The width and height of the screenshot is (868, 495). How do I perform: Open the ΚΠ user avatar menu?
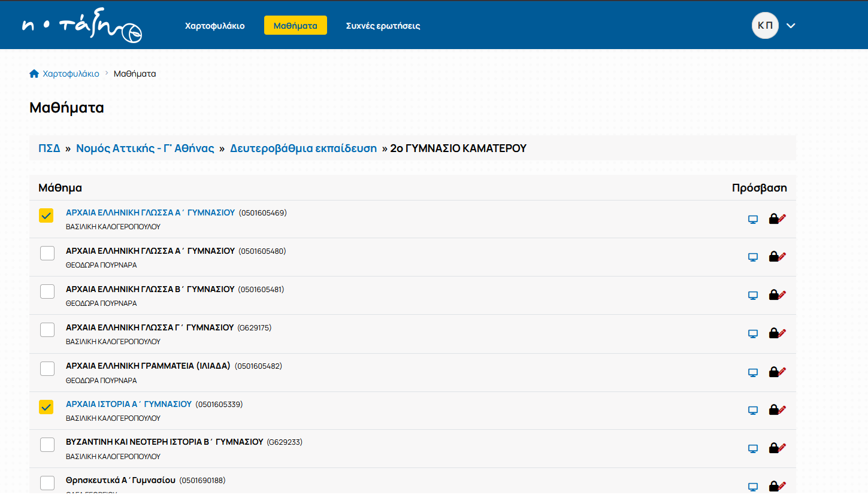coord(765,26)
